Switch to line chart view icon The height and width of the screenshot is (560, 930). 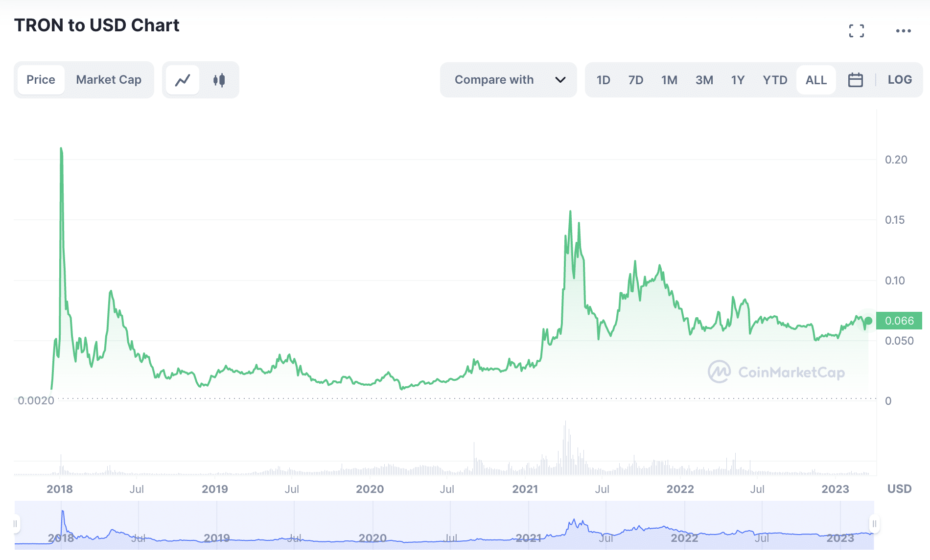pos(183,80)
